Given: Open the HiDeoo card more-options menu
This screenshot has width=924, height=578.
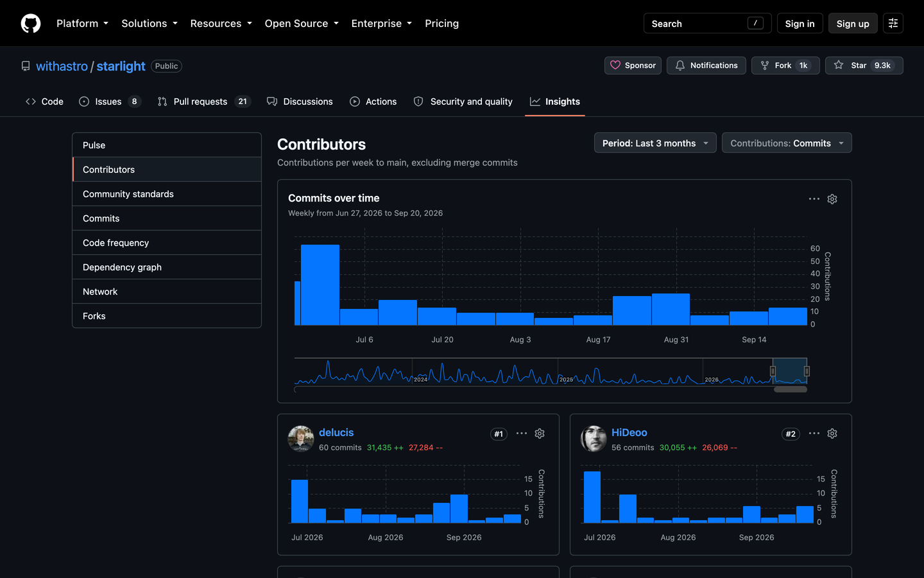Looking at the screenshot, I should (814, 433).
